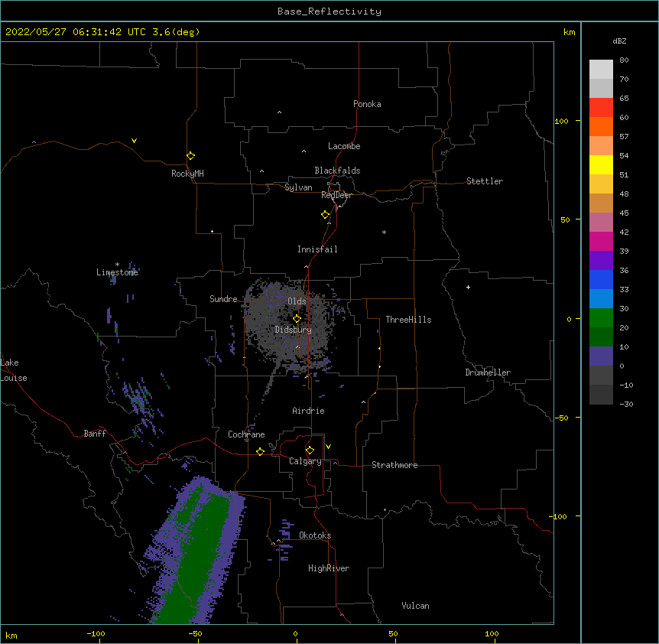This screenshot has width=659, height=644.
Task: Click the yellow radar site marker near Didsbury
Action: (x=297, y=318)
